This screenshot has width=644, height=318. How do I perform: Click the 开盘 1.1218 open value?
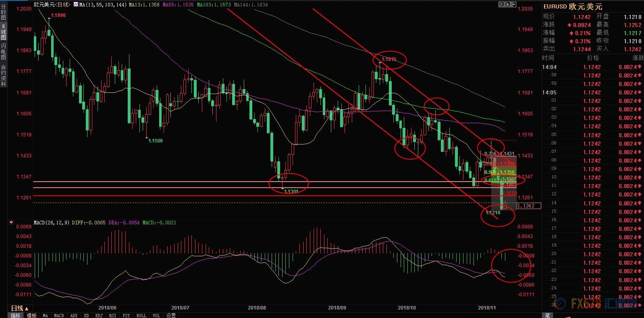[633, 17]
